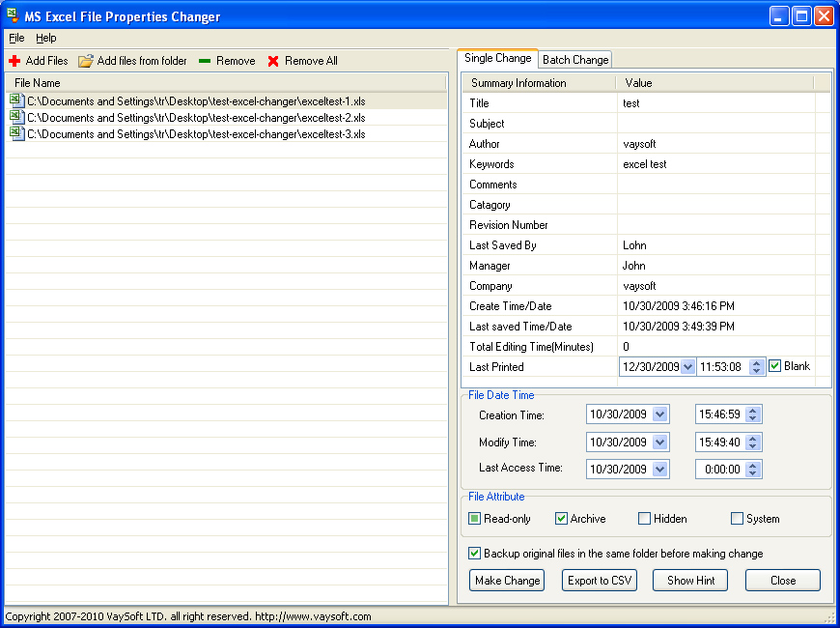Image resolution: width=840 pixels, height=628 pixels.
Task: Switch to the Single Change tab
Action: 497,59
